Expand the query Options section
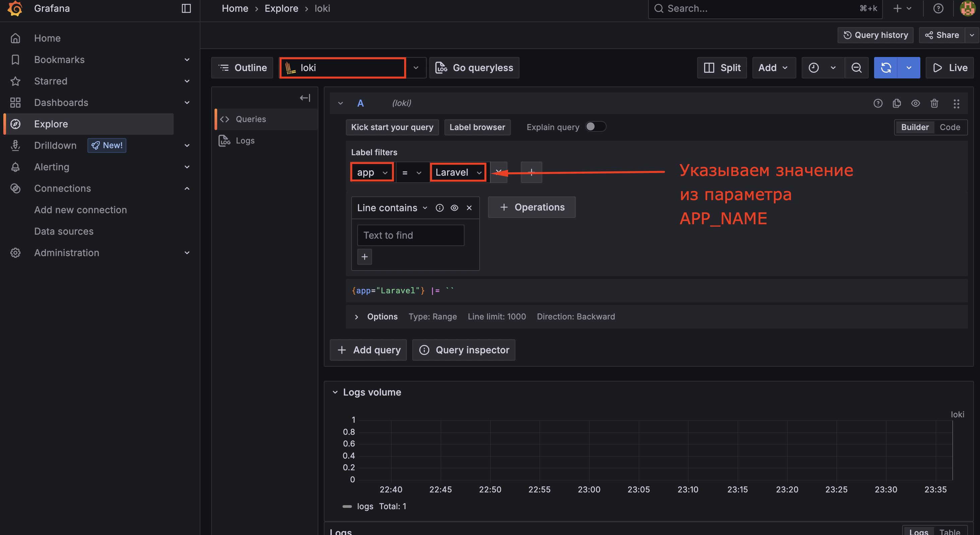Image resolution: width=980 pixels, height=535 pixels. click(x=381, y=316)
